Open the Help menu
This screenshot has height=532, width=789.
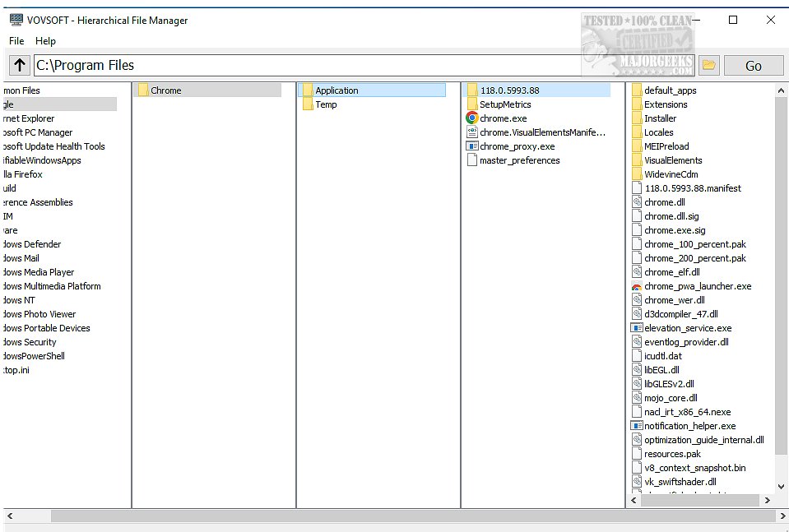(46, 41)
